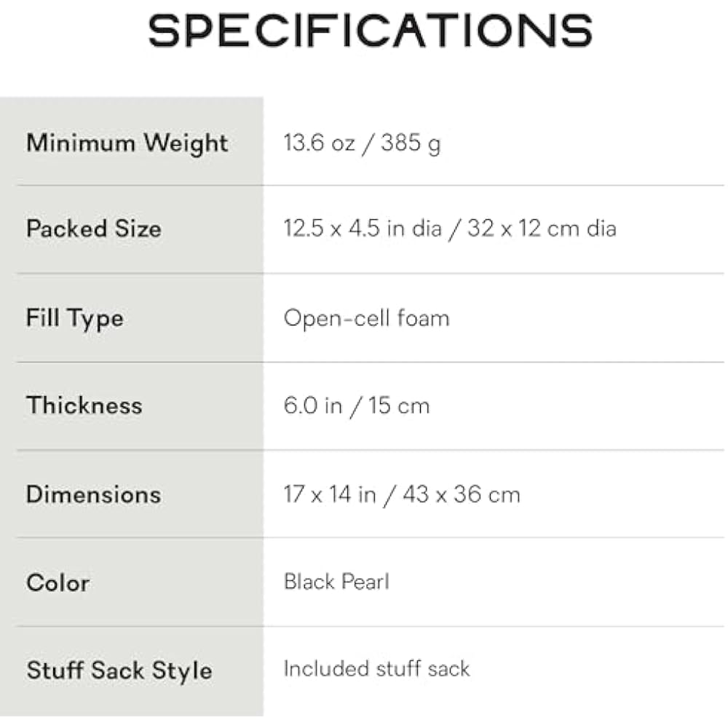Click the 12.5 x 4.5 in dia value
Viewport: 728px width, 728px height.
tap(363, 229)
